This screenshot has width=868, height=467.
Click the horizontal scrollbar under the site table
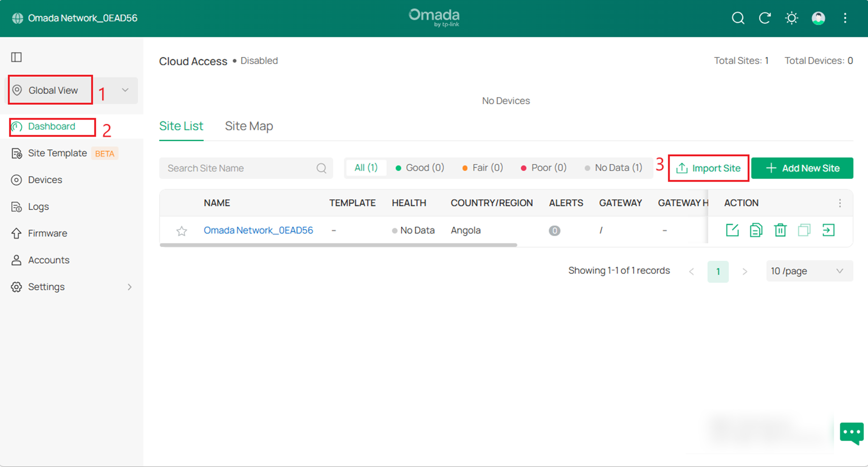338,245
